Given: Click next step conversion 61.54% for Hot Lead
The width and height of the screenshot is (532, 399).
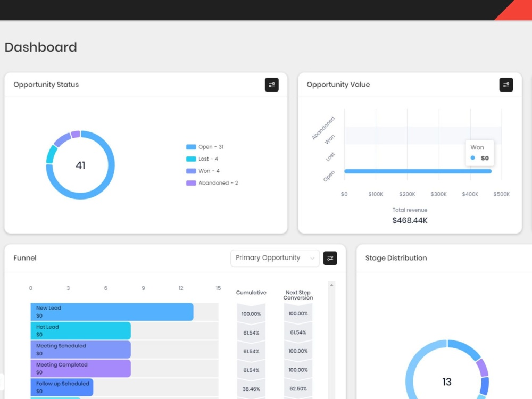Looking at the screenshot, I should coord(298,332).
